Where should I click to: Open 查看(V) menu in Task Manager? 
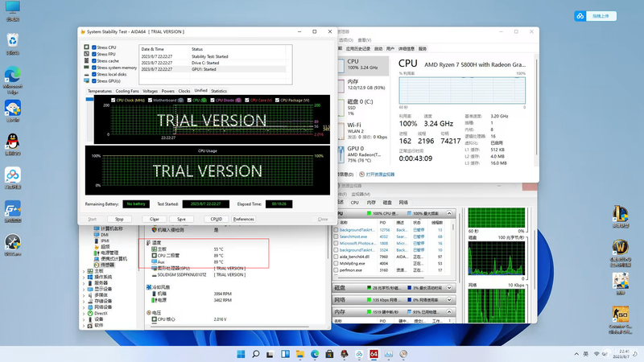(x=365, y=40)
